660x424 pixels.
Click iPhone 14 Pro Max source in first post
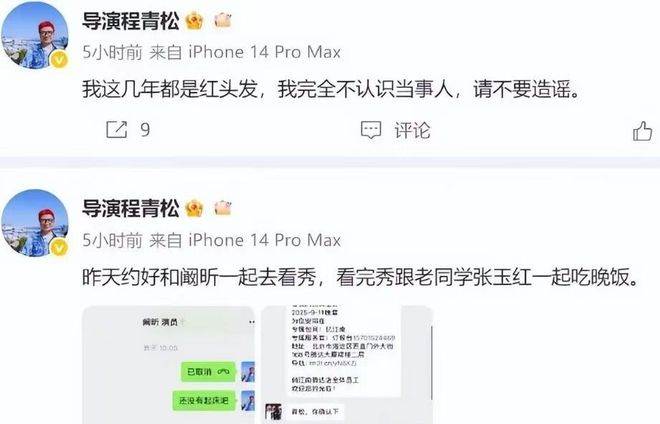click(264, 52)
